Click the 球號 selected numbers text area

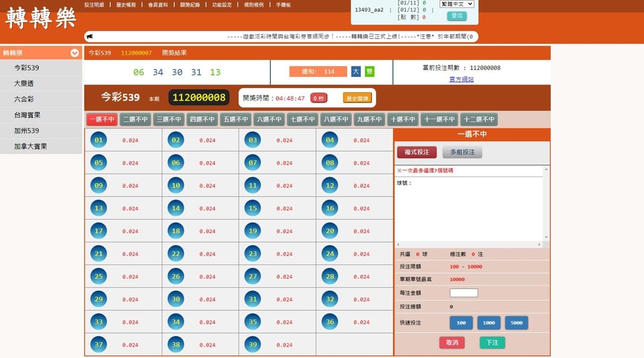pyautogui.click(x=468, y=208)
